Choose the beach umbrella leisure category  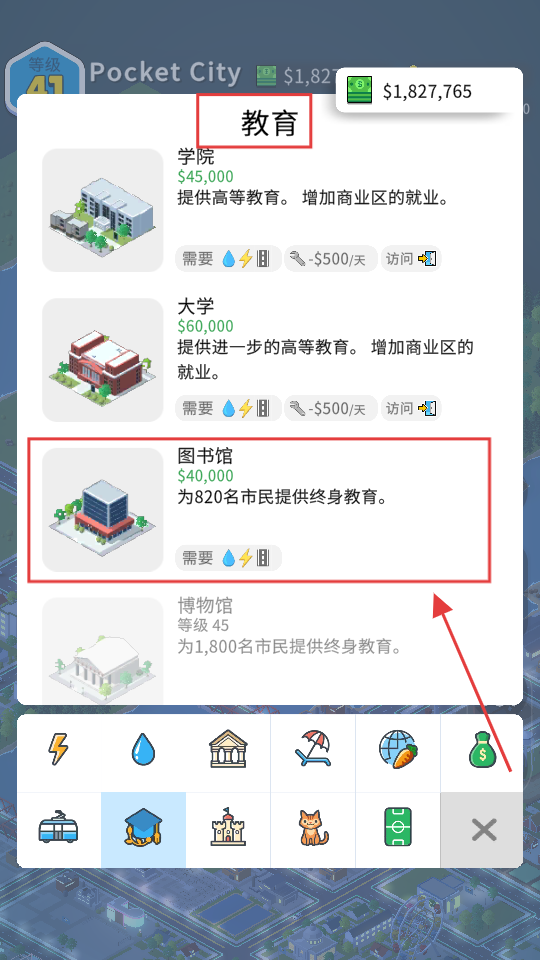(x=313, y=749)
